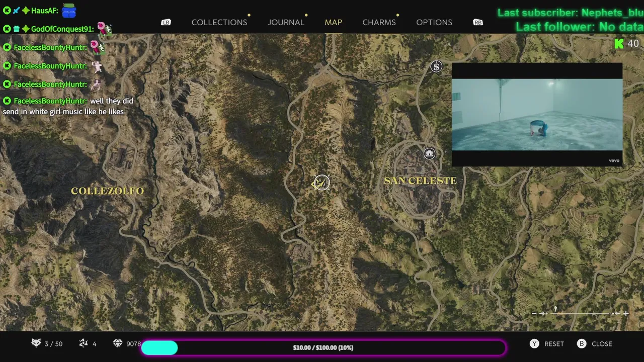Click the fox collectible counter icon
Image resolution: width=644 pixels, height=362 pixels.
pyautogui.click(x=36, y=343)
